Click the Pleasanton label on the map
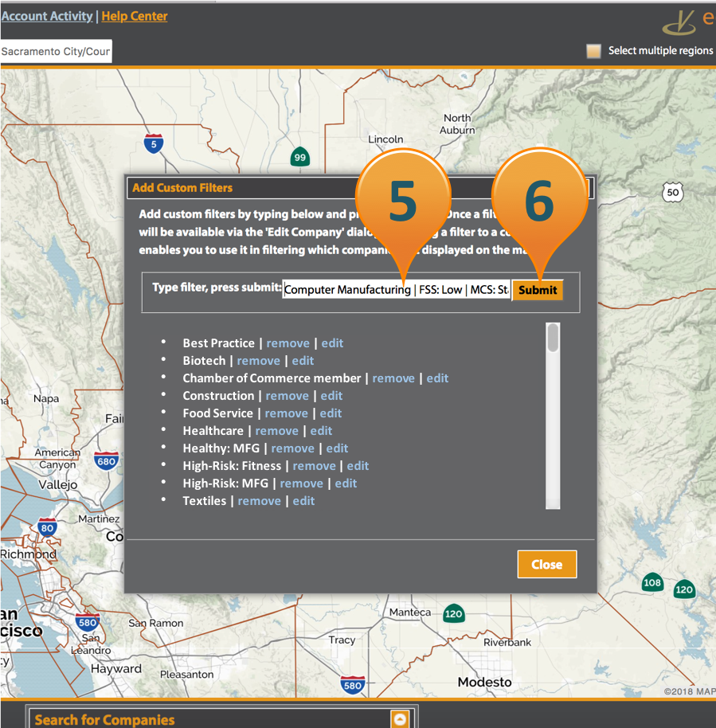Screen dimensions: 716x728 186,675
